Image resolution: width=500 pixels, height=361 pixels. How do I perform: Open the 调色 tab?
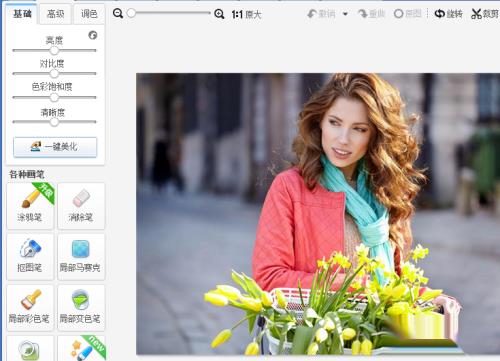89,14
